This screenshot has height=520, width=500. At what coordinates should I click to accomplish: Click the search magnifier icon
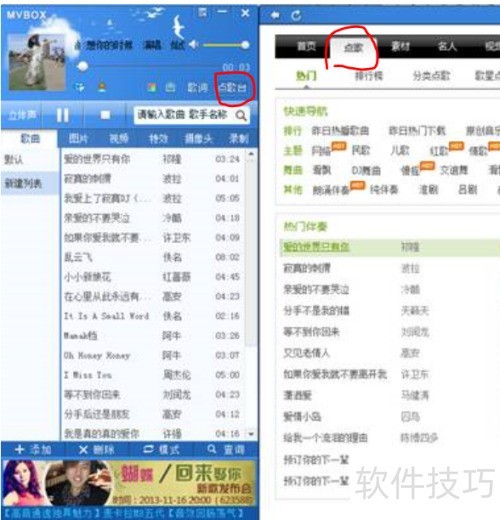coord(241,116)
